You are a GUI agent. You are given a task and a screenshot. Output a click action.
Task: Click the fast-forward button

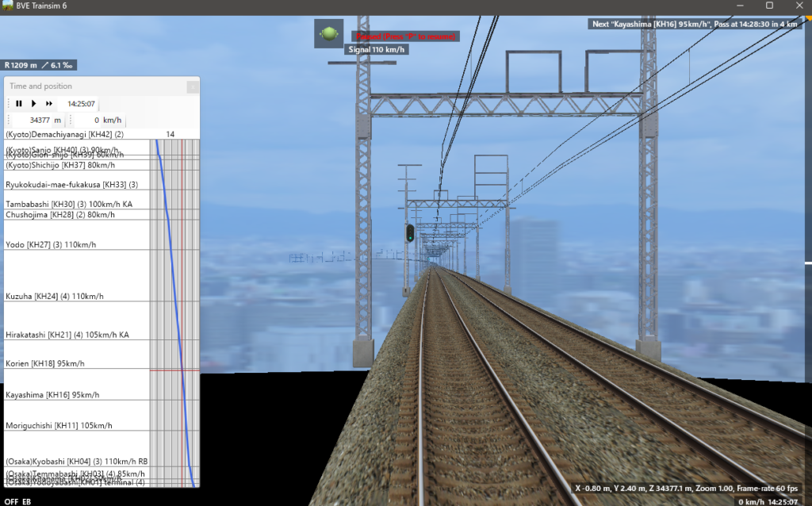[49, 104]
